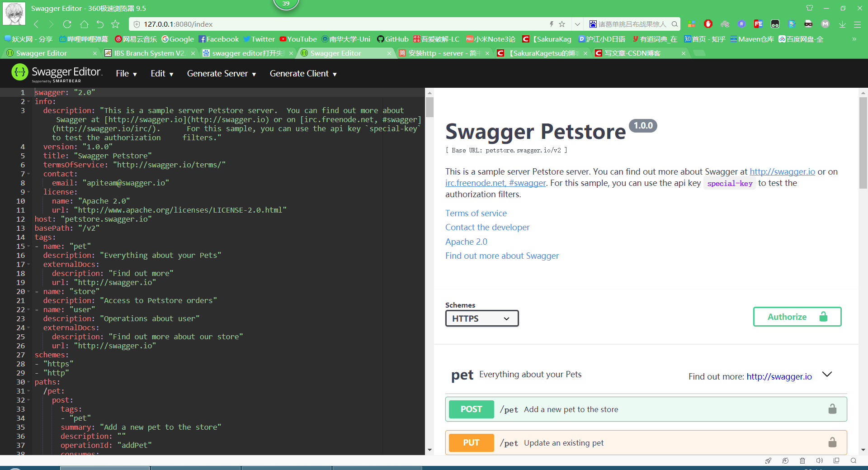Toggle the bookmark star in address bar
This screenshot has height=470, width=868.
[x=561, y=24]
